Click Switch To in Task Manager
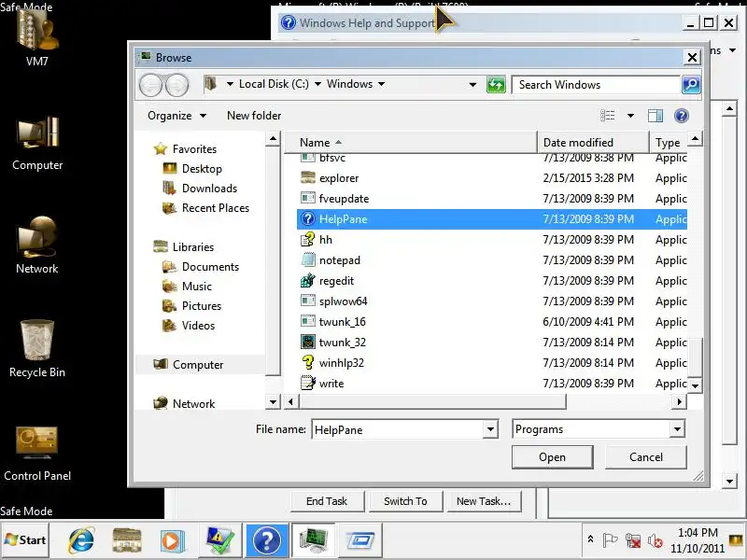The width and height of the screenshot is (747, 560). [x=405, y=501]
